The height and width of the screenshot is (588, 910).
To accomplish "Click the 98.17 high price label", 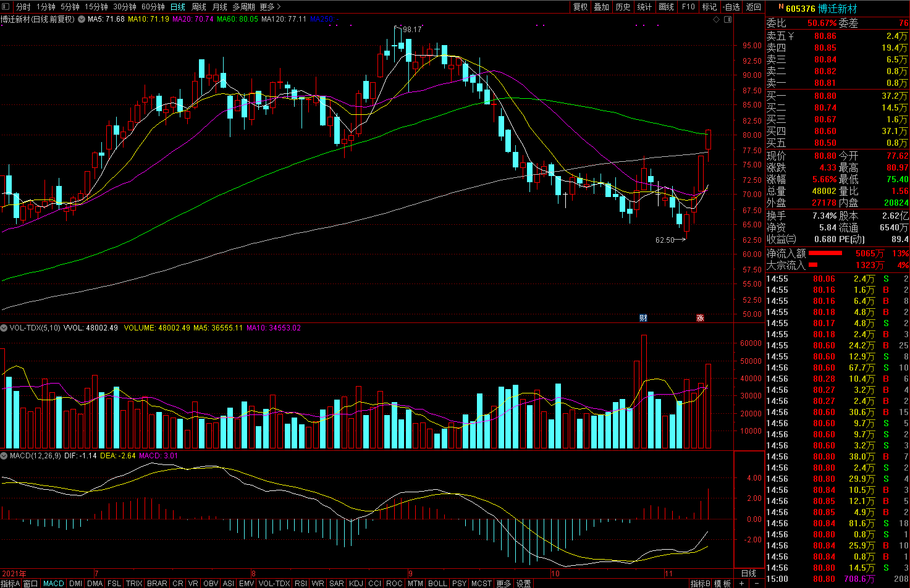I will pyautogui.click(x=412, y=29).
